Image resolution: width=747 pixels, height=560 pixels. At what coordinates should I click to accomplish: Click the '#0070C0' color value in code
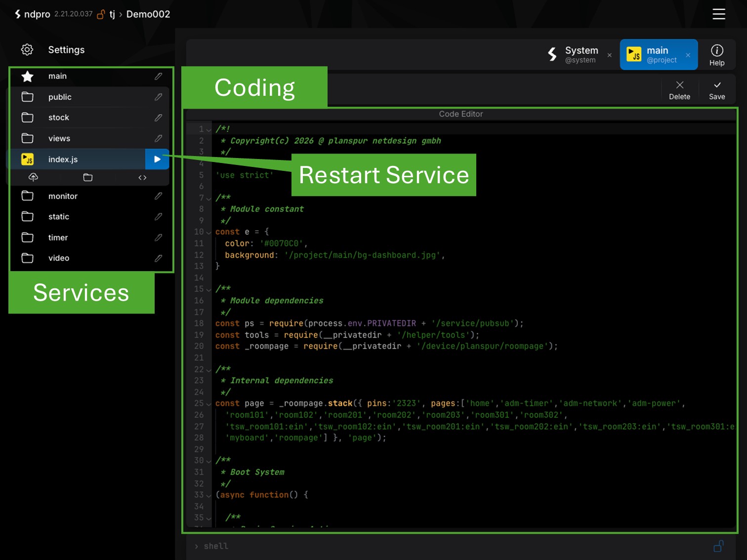tap(282, 243)
